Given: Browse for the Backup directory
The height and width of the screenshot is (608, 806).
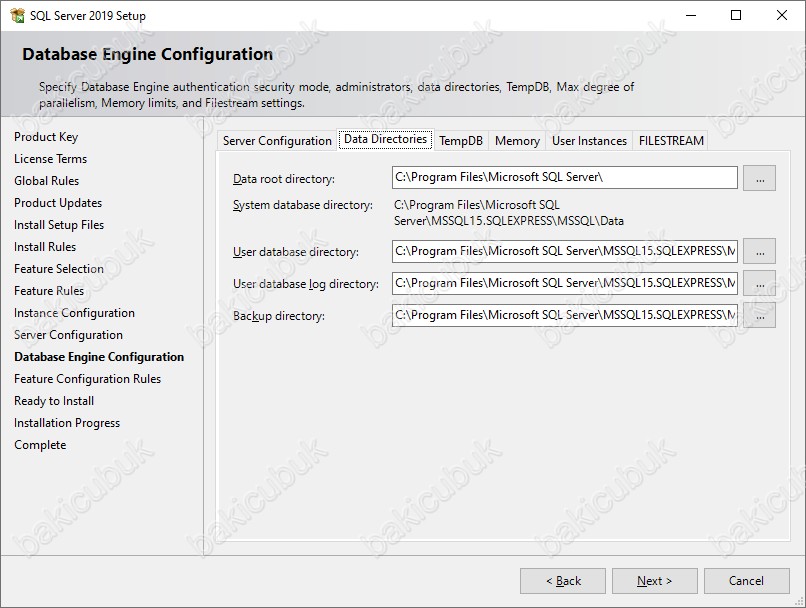Looking at the screenshot, I should tap(759, 316).
